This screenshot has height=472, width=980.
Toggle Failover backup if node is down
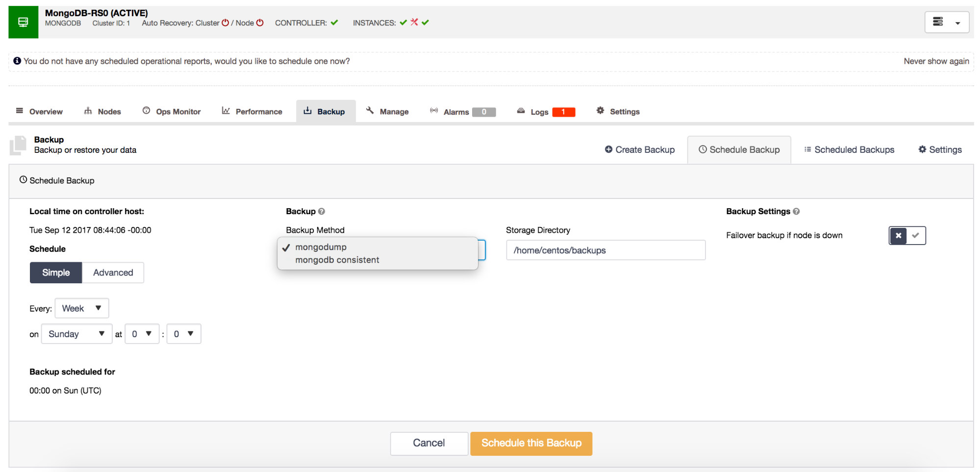click(x=907, y=235)
